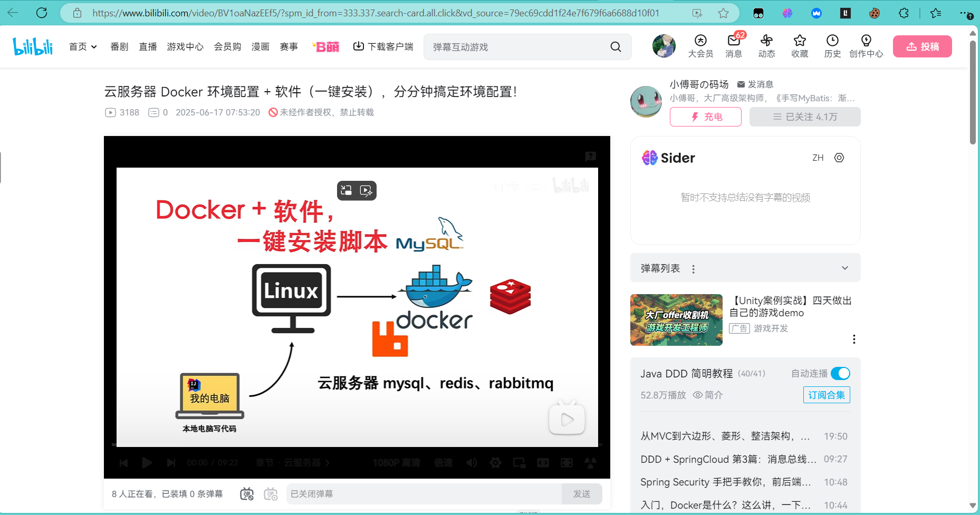
Task: Click the bilibili logo
Action: click(33, 46)
